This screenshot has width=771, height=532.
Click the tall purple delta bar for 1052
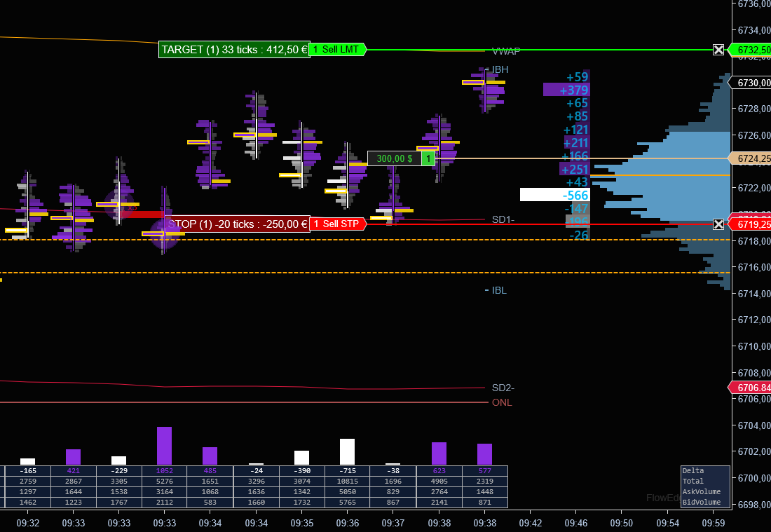(x=164, y=446)
